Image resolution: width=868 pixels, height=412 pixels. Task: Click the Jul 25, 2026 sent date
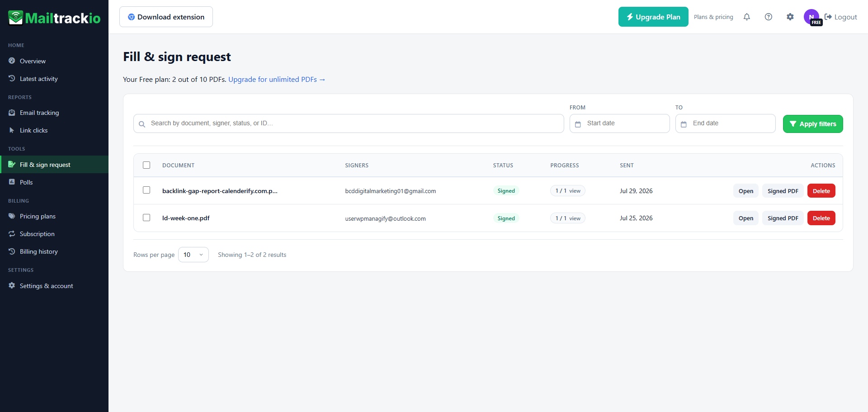click(x=636, y=218)
